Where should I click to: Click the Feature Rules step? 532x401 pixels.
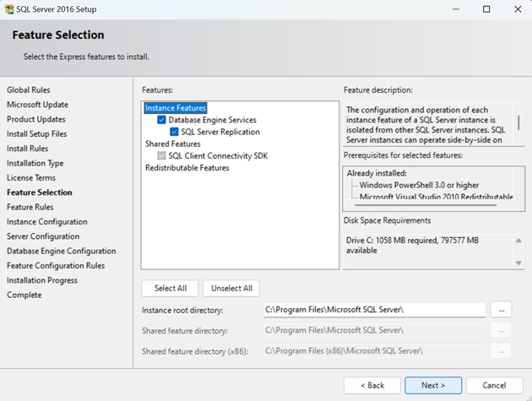point(30,207)
